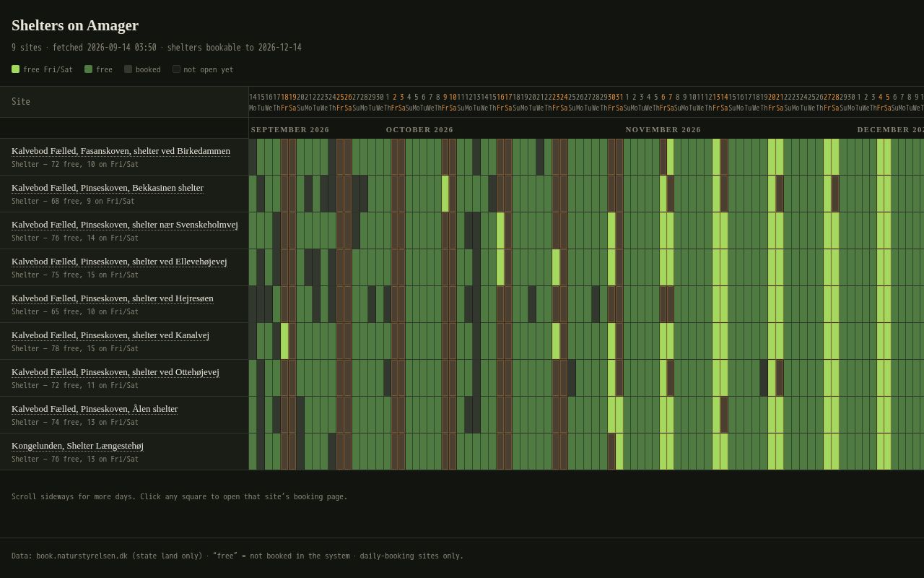Viewport: 924px width, 578px height.
Task: Click 'Shelter — 72 free, 11 on Fri/Sat' text
Action: pos(75,386)
